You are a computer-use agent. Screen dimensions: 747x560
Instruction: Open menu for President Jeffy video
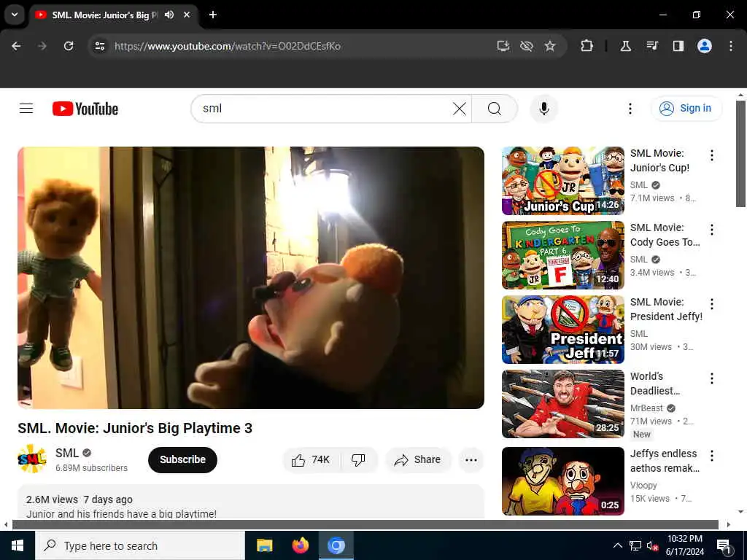pos(712,304)
